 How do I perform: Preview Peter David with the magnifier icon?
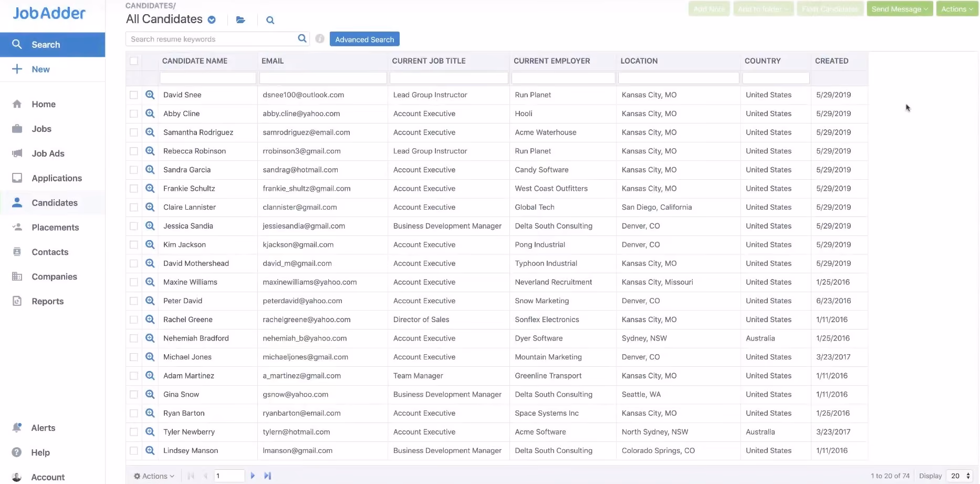pyautogui.click(x=150, y=301)
